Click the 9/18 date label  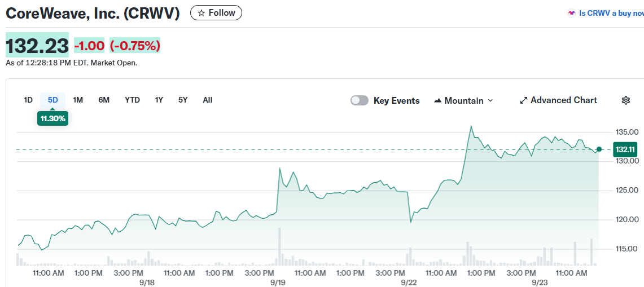tap(147, 283)
